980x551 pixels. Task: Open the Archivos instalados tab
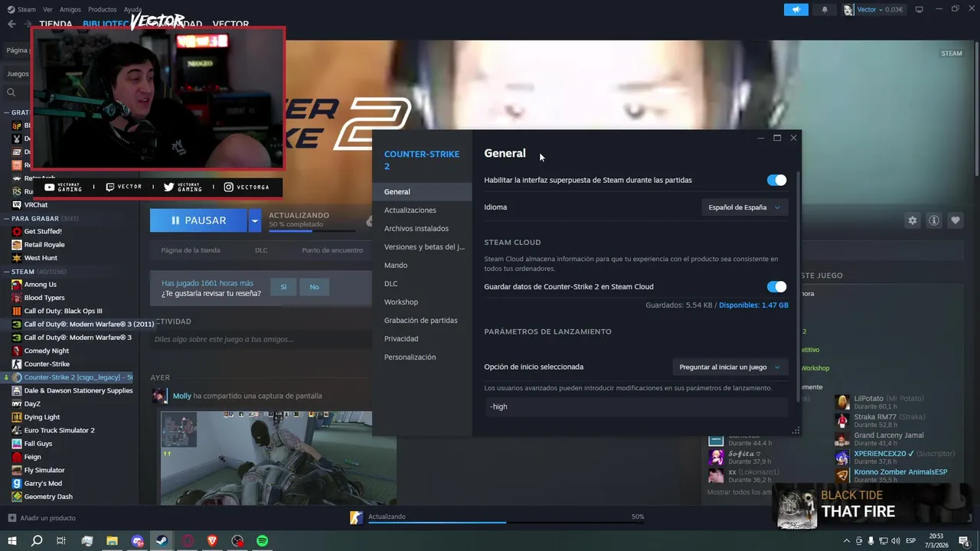[x=422, y=229]
